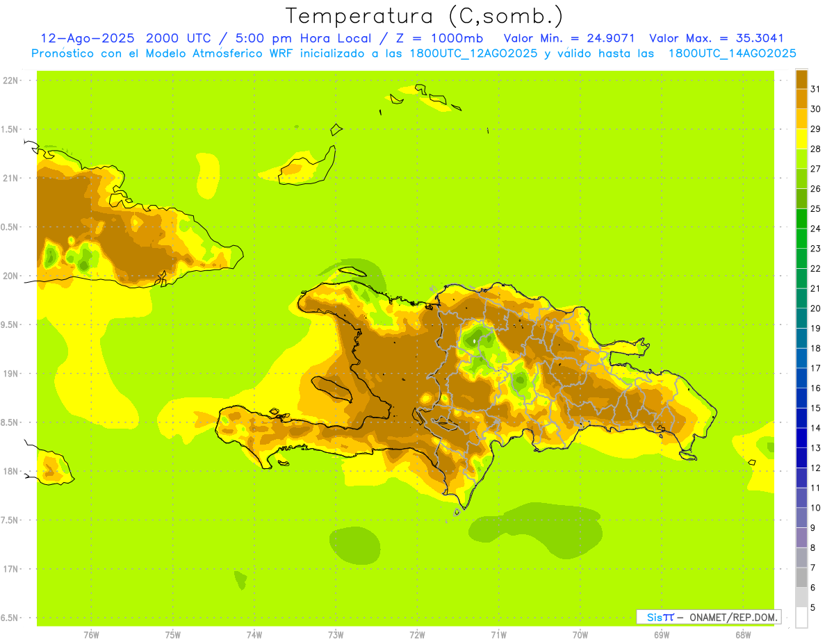Viewport: 834px width, 644px height.
Task: Select the '69W' longitude label
Action: pyautogui.click(x=662, y=635)
